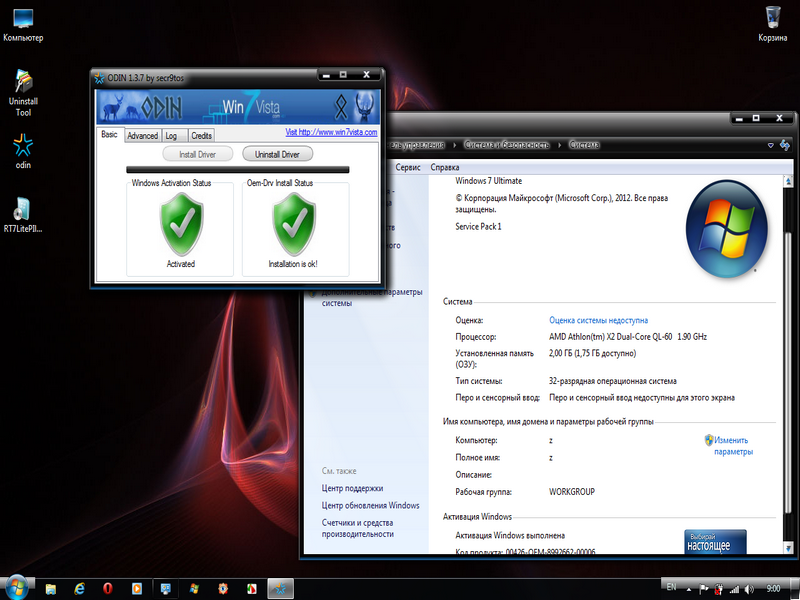
Task: Click the rune symbol in ODIN banner
Action: pos(341,107)
